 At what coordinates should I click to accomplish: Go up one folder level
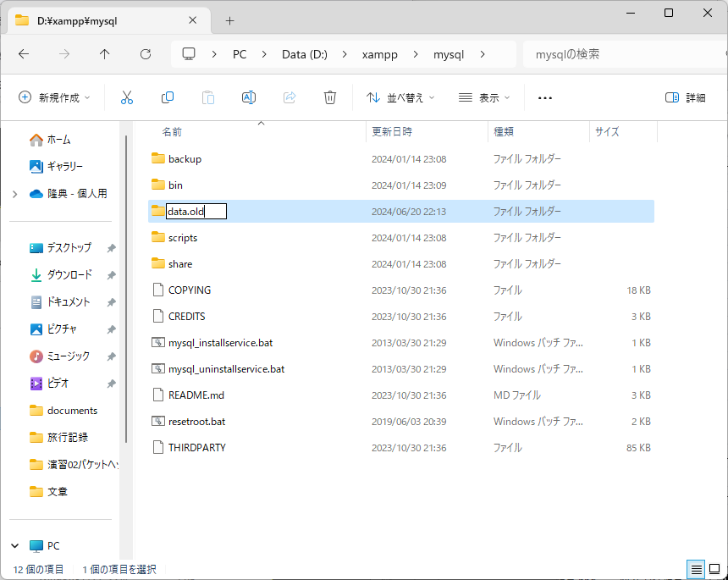[105, 54]
